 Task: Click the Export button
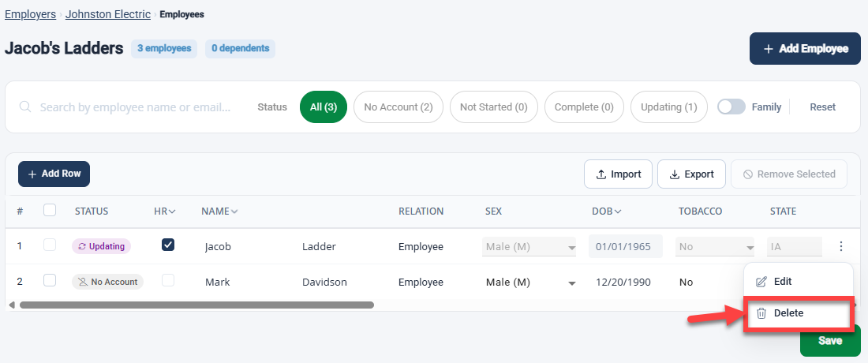(691, 174)
